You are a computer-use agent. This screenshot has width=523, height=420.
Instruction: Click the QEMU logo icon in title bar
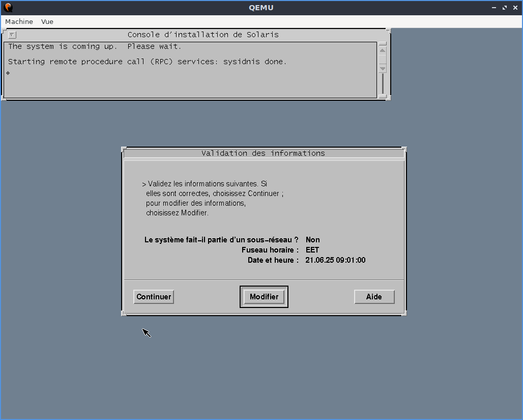[x=8, y=7]
